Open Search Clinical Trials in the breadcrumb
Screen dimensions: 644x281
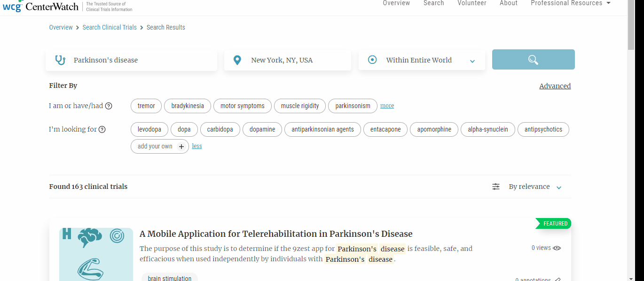pyautogui.click(x=110, y=27)
